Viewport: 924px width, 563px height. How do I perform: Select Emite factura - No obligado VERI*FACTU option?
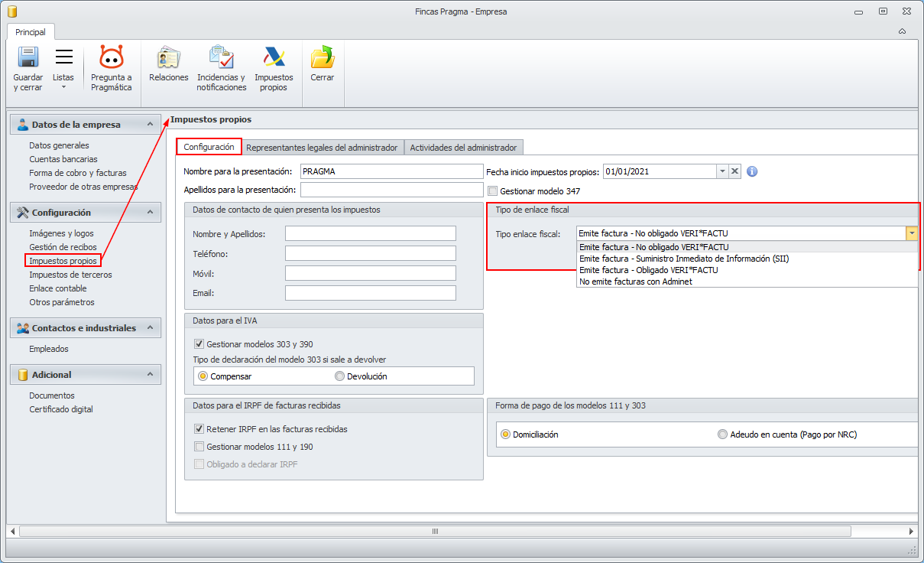tap(747, 247)
